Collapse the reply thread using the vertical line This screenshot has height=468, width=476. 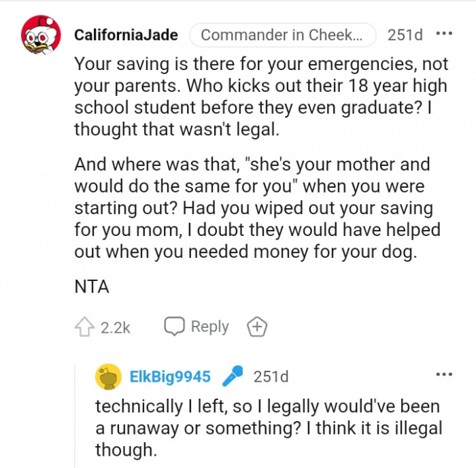coord(75,415)
